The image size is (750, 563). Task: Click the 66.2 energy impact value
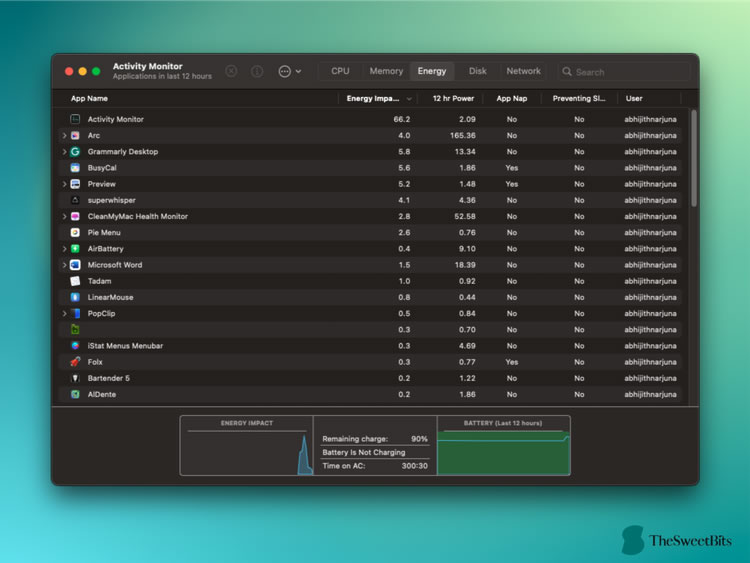(401, 119)
